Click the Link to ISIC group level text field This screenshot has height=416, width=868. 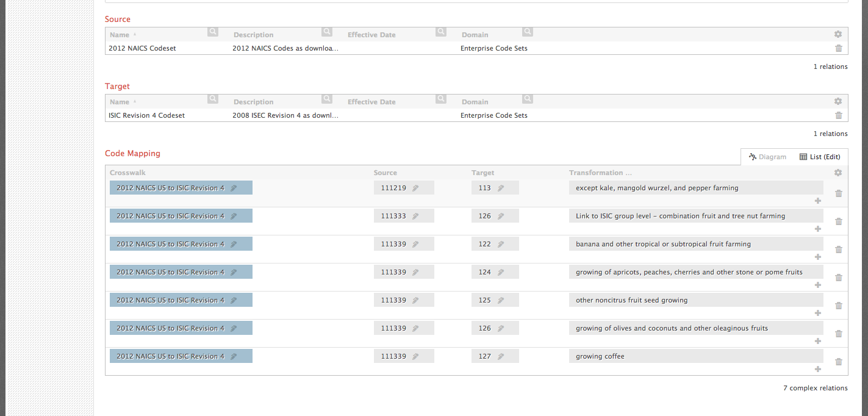696,216
